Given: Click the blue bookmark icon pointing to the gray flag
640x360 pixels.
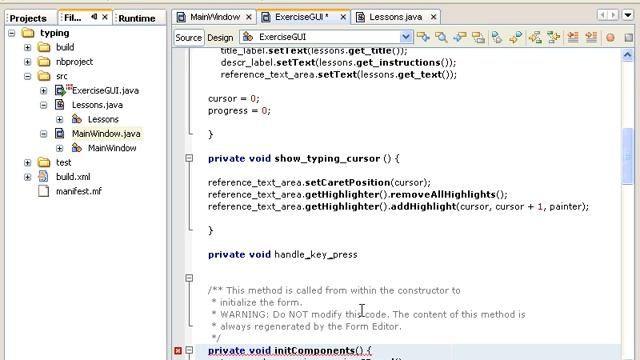Looking at the screenshot, I should tap(497, 37).
